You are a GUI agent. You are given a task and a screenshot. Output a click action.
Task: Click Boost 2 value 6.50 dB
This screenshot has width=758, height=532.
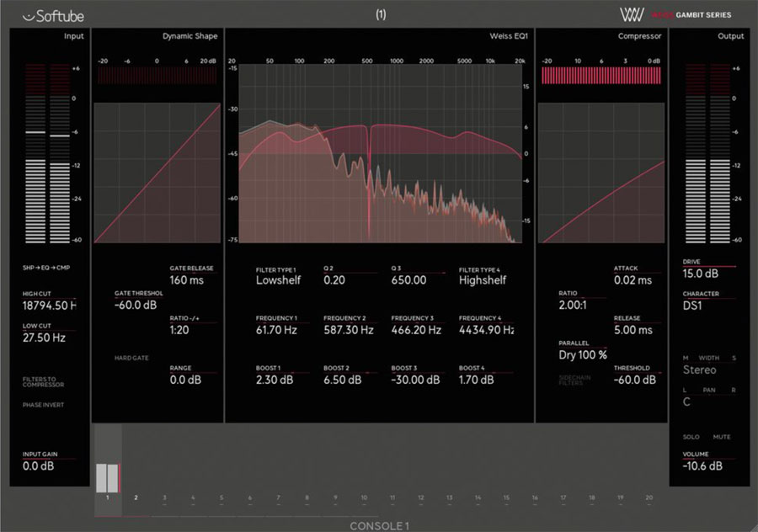342,380
